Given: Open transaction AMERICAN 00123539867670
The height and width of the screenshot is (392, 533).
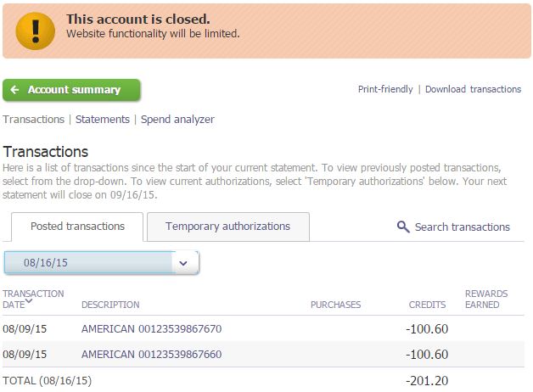Looking at the screenshot, I should tap(151, 329).
